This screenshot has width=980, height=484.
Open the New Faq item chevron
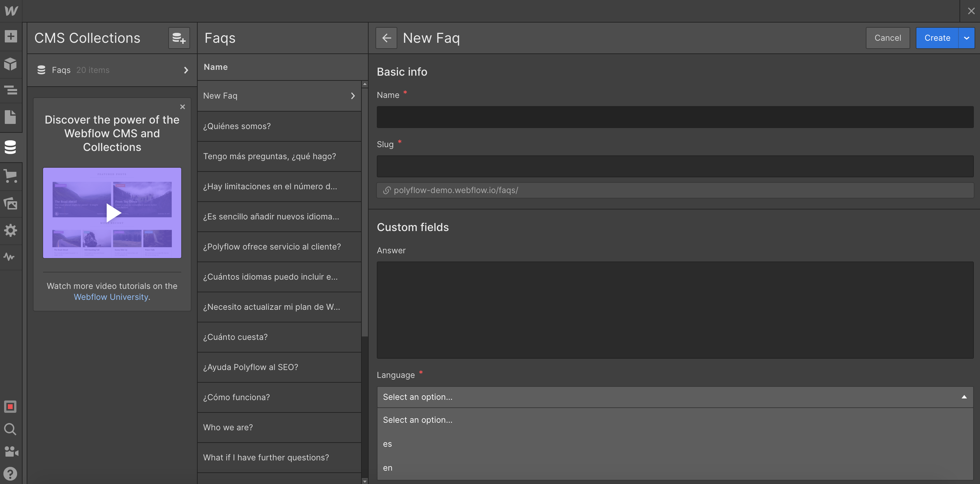pos(353,96)
